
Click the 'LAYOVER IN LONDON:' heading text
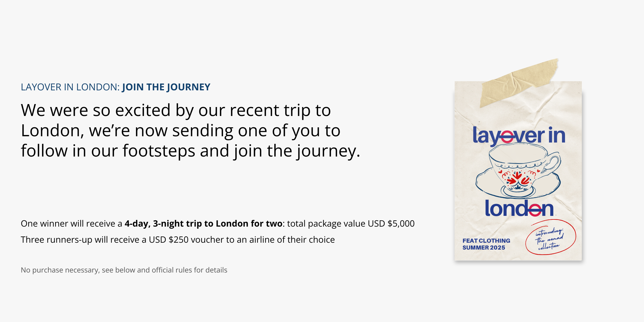coord(70,87)
